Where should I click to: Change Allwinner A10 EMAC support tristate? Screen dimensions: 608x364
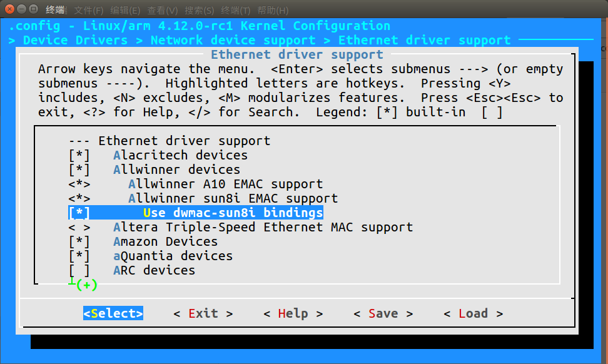click(79, 184)
